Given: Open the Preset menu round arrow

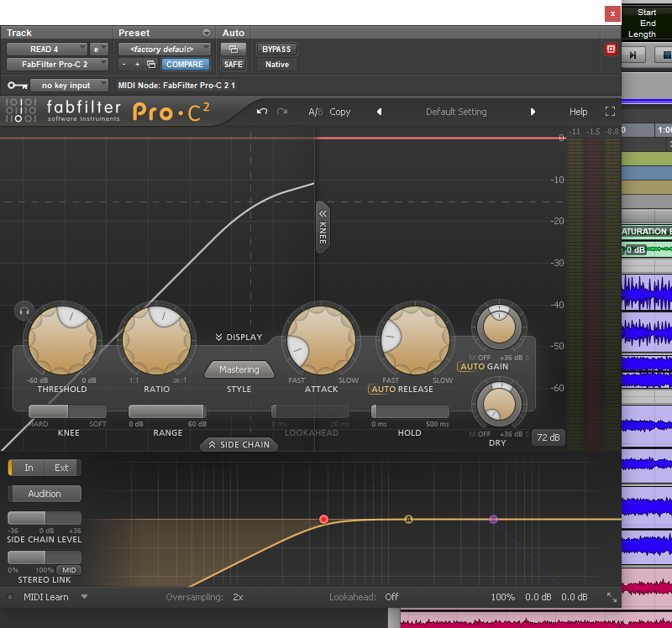Looking at the screenshot, I should coord(207,33).
